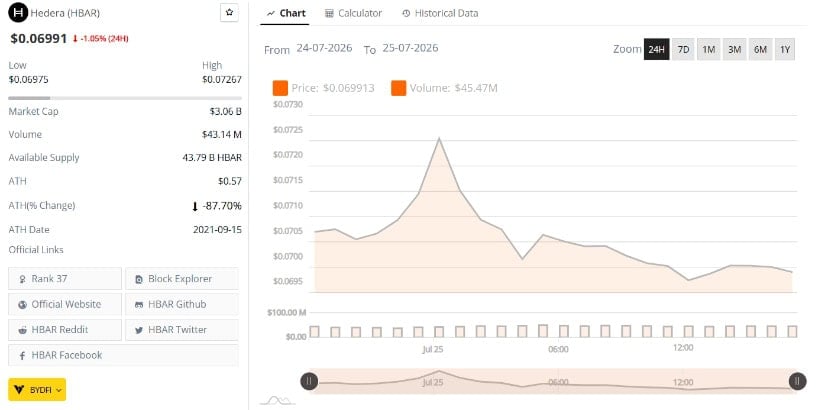Open the Block Explorer link
Image resolution: width=825 pixels, height=410 pixels.
pyautogui.click(x=182, y=278)
